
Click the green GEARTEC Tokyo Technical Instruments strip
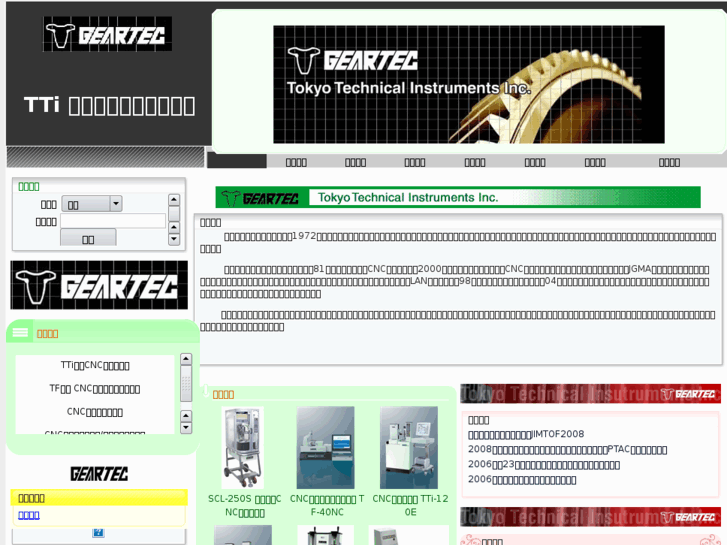click(x=458, y=197)
